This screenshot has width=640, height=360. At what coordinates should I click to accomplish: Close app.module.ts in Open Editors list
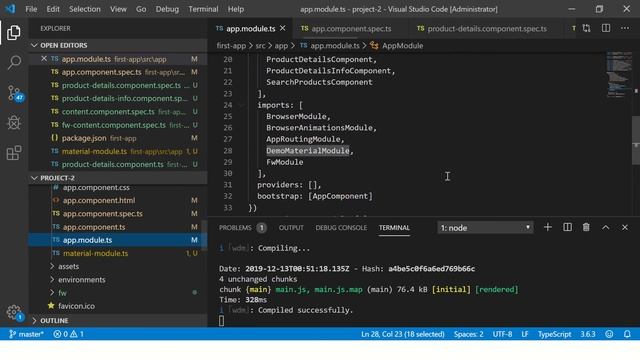(x=44, y=59)
